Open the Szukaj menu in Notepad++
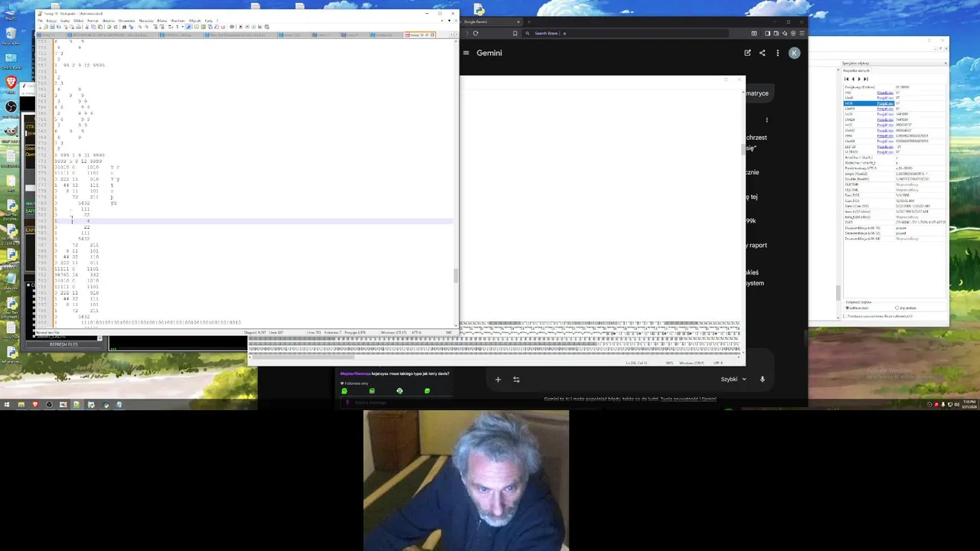 point(65,21)
